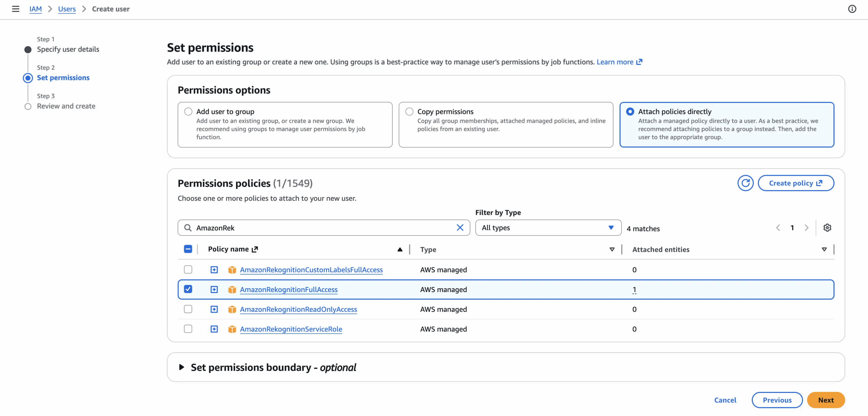Click the refresh policies icon button
Viewport: 868px width, 416px height.
pyautogui.click(x=745, y=183)
